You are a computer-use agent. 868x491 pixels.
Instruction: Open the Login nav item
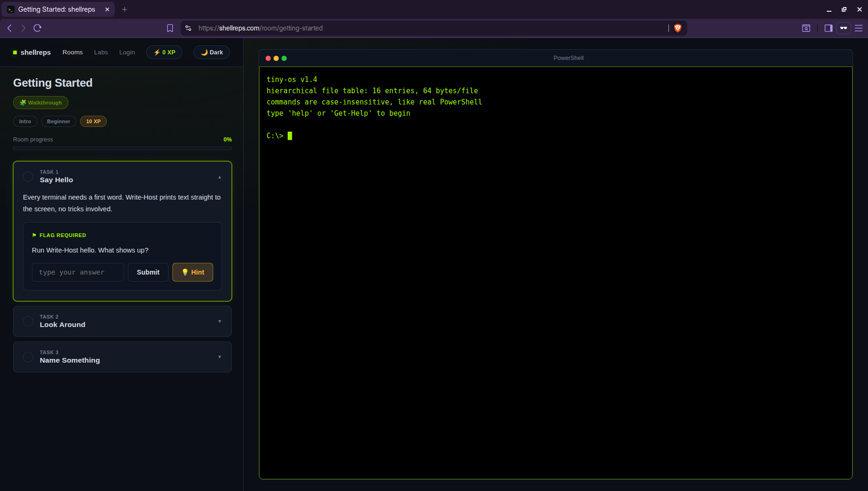coord(127,52)
